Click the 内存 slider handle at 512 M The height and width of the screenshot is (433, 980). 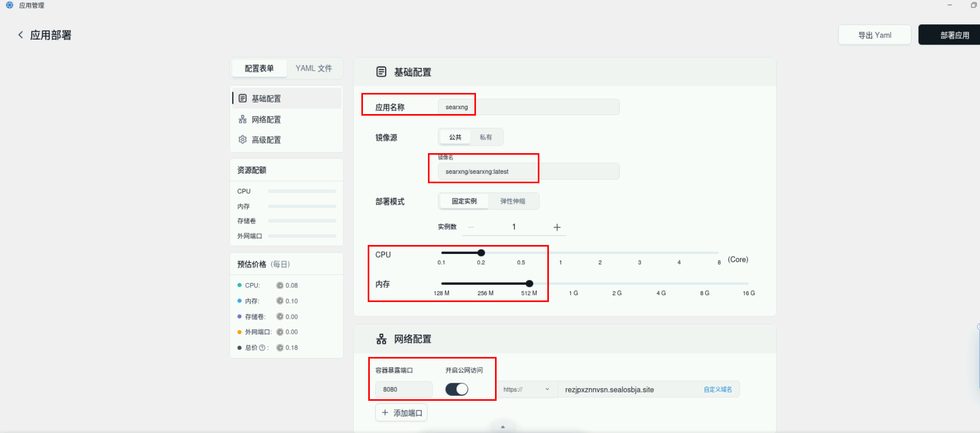coord(529,284)
